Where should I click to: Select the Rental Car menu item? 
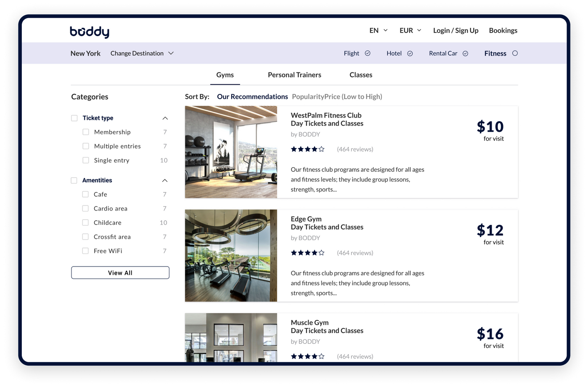443,53
